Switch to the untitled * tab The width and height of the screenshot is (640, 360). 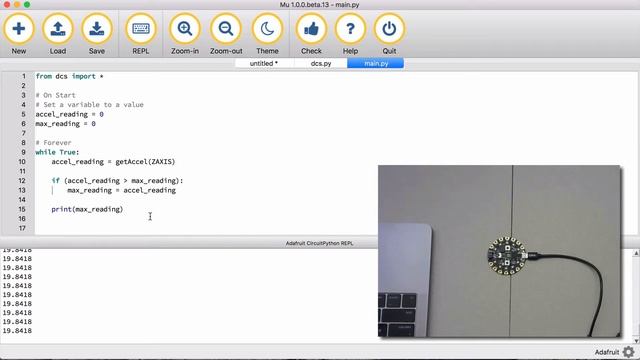tap(264, 63)
